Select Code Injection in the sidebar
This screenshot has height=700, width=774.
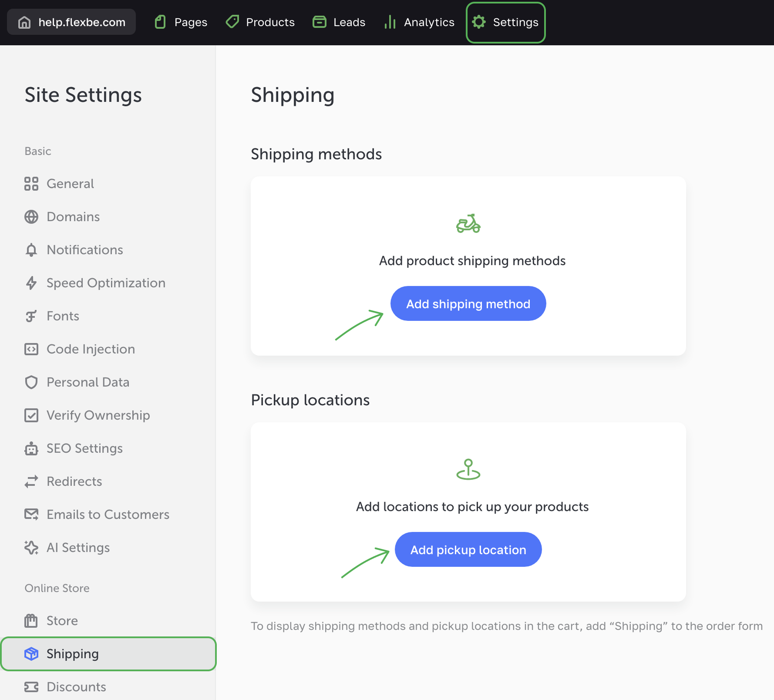coord(91,349)
